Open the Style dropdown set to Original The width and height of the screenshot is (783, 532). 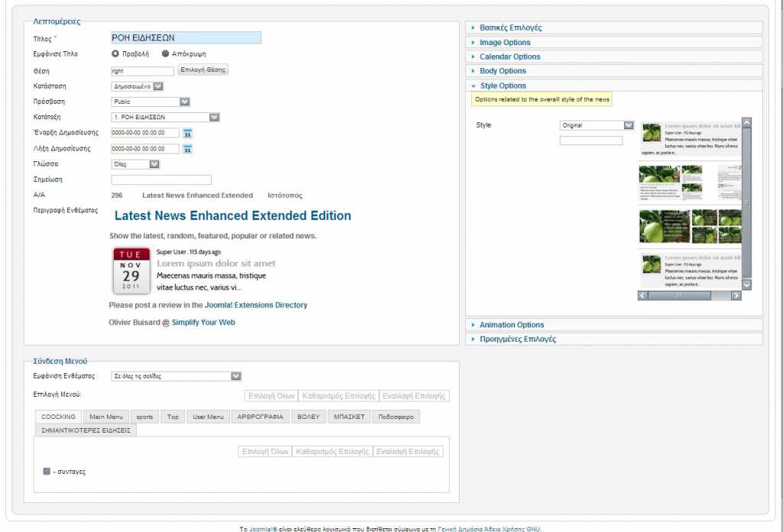pos(596,125)
